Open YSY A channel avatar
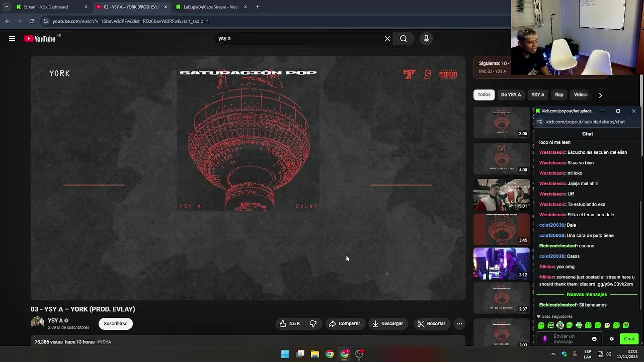Screen dimensions: 644x362 tap(38, 323)
